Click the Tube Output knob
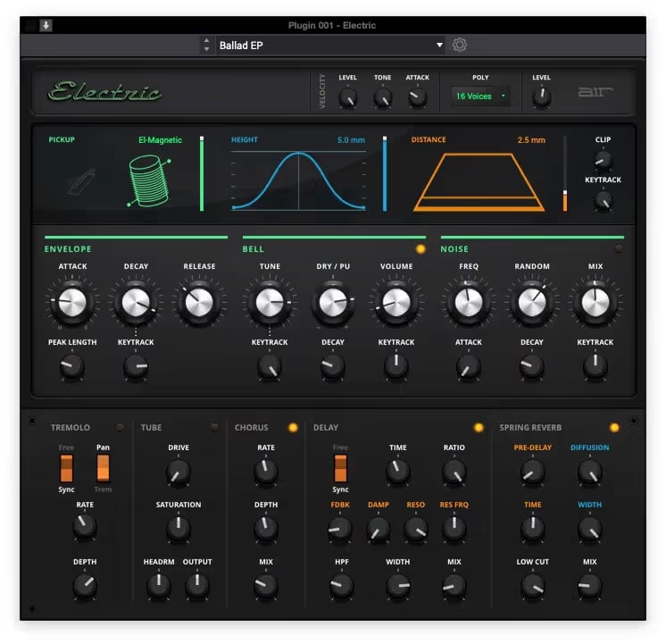The image size is (666, 644). pyautogui.click(x=197, y=585)
